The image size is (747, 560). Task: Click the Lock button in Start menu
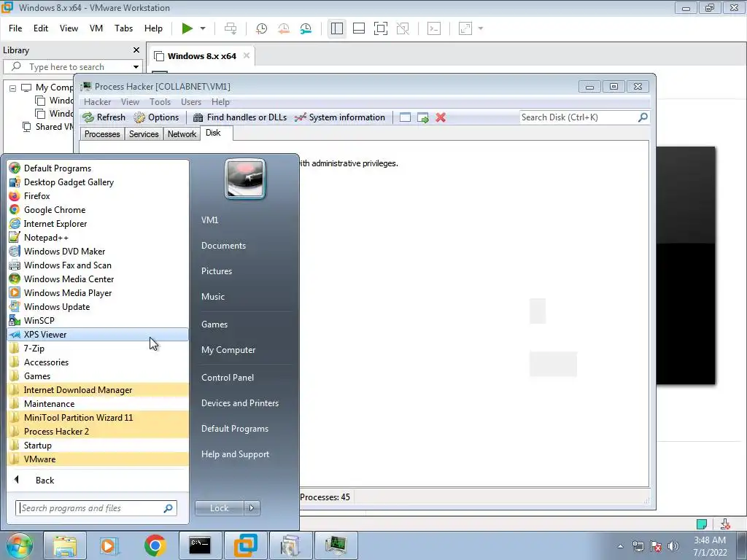click(x=219, y=508)
